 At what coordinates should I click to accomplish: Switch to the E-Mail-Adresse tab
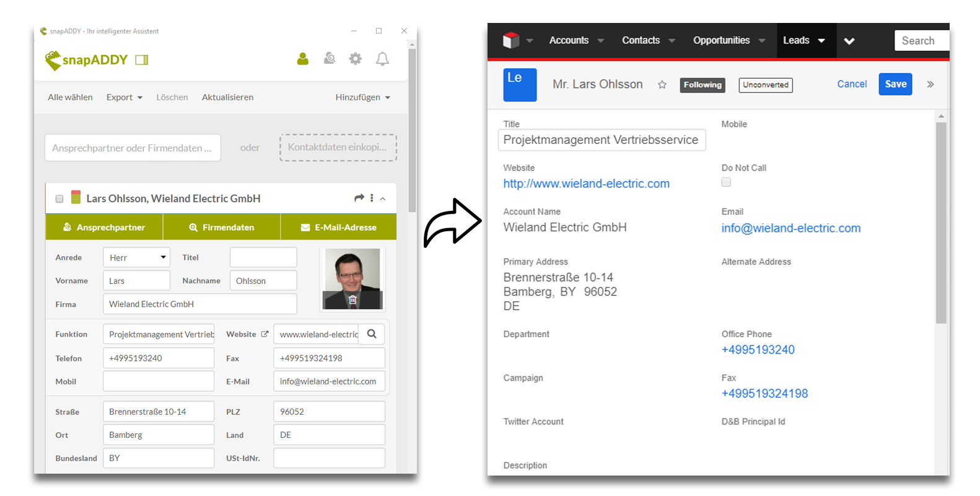coord(339,227)
